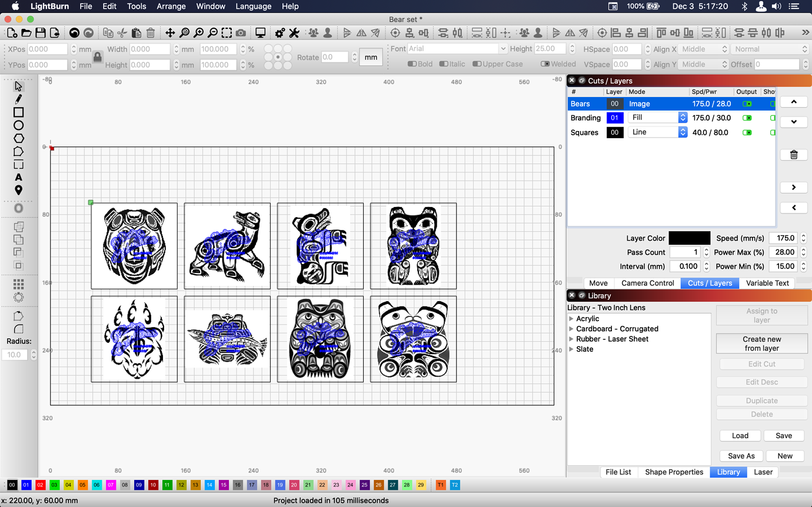Viewport: 812px width, 507px height.
Task: Open Settings with the gears icon
Action: 280,33
